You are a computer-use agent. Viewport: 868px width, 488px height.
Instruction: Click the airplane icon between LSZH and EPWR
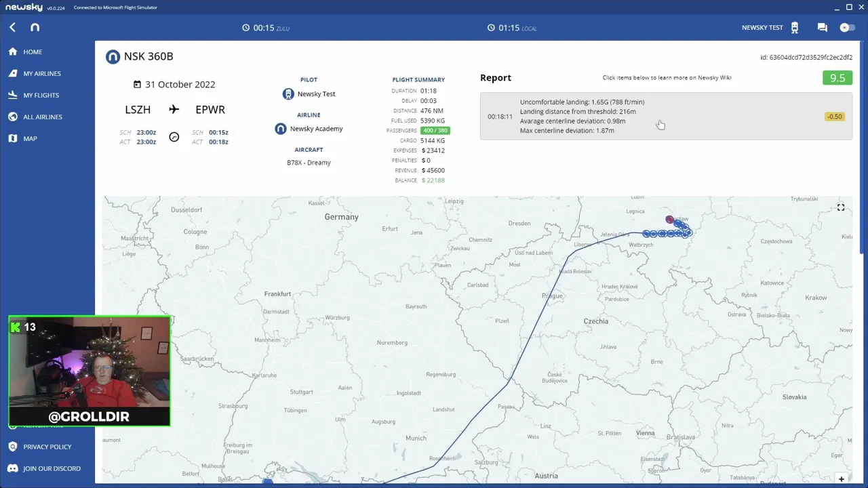[174, 109]
